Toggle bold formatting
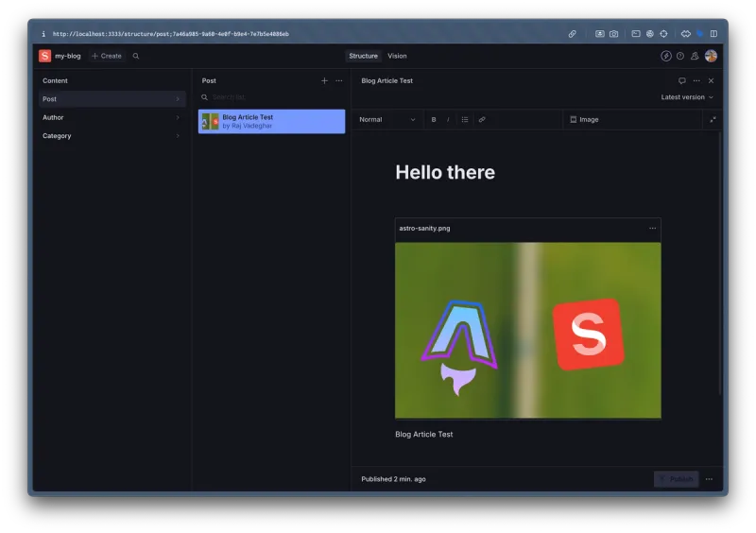This screenshot has width=756, height=533. (x=434, y=120)
